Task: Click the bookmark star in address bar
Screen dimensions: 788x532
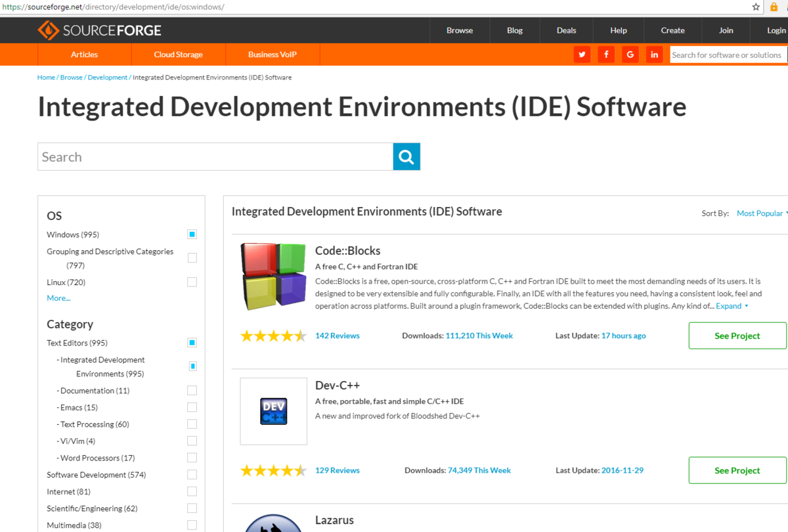Action: click(756, 7)
